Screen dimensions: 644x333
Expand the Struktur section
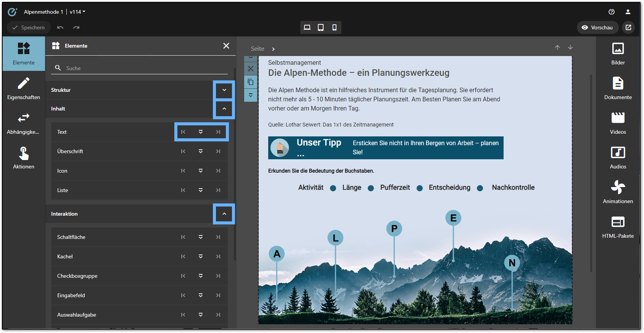click(x=224, y=90)
